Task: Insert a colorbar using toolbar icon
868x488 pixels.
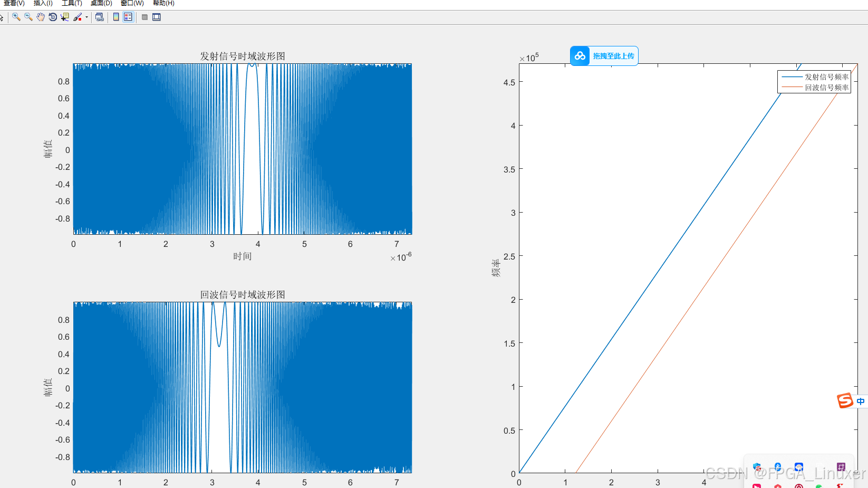Action: pos(116,17)
